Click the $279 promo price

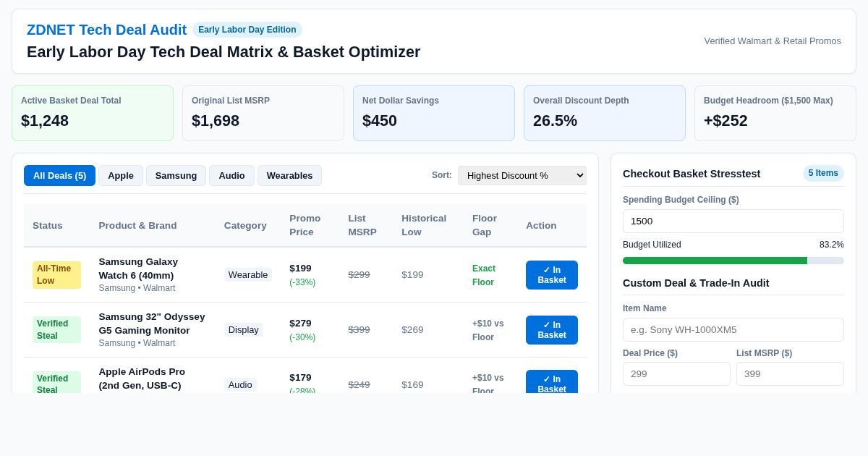pos(300,324)
